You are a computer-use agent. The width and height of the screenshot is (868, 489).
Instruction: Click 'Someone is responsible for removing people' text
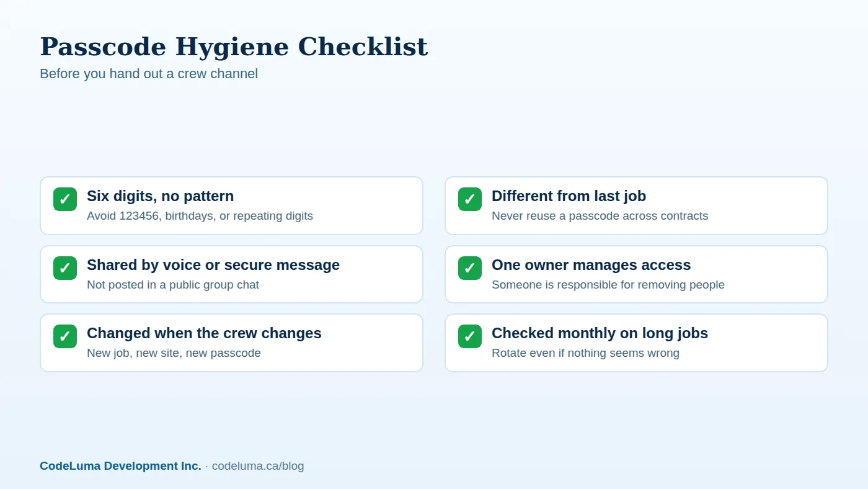608,285
